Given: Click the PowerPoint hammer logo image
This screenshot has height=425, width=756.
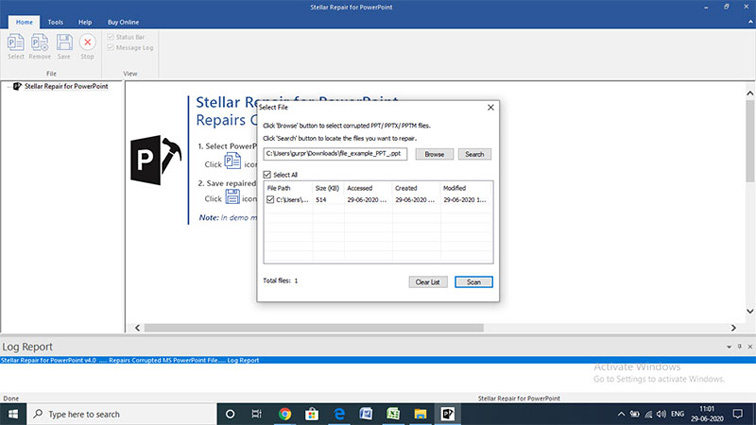Looking at the screenshot, I should [x=156, y=160].
